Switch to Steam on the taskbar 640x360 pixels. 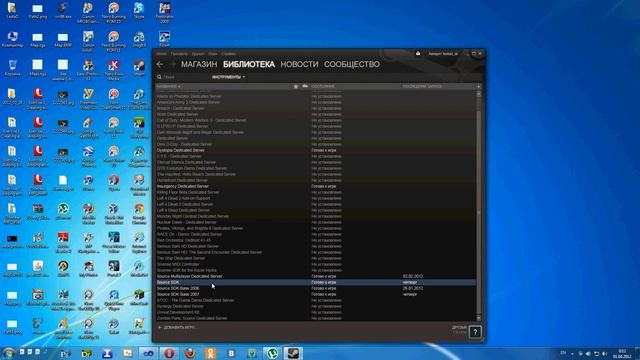[x=293, y=353]
